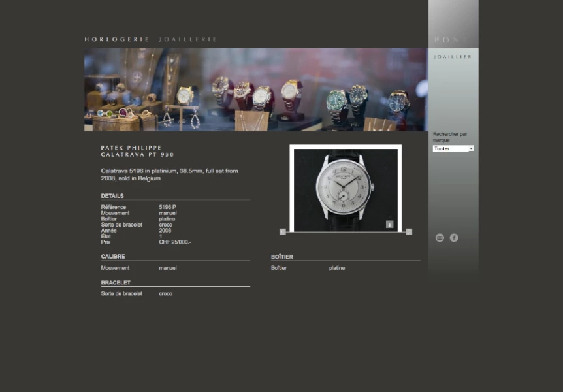Click croco value in the Details section
The width and height of the screenshot is (563, 392).
pos(165,225)
